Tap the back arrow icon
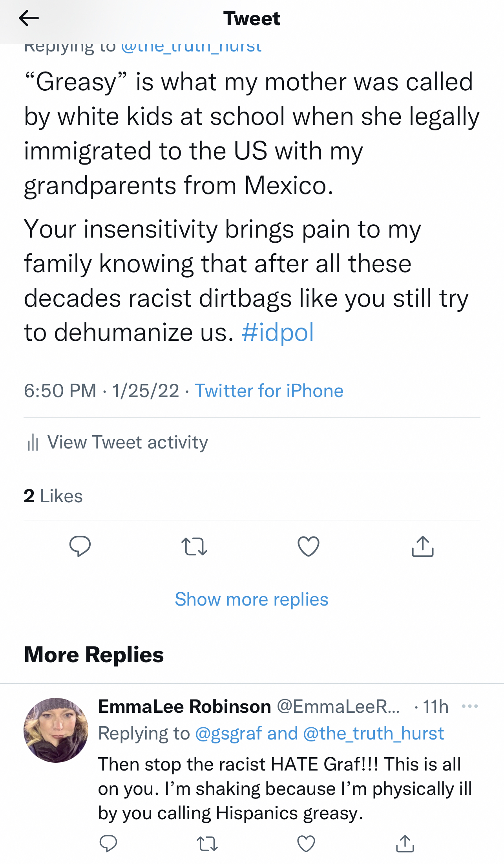 (x=29, y=18)
